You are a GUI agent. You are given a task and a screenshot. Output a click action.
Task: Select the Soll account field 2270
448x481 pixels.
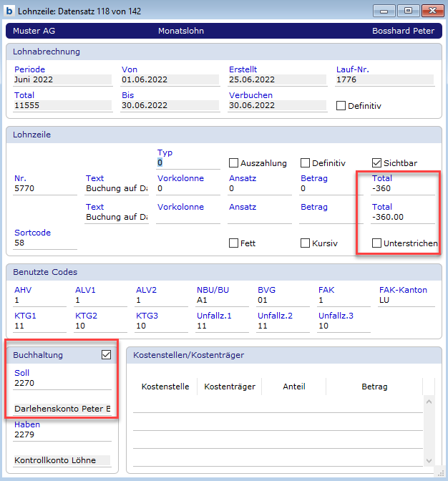tap(62, 384)
